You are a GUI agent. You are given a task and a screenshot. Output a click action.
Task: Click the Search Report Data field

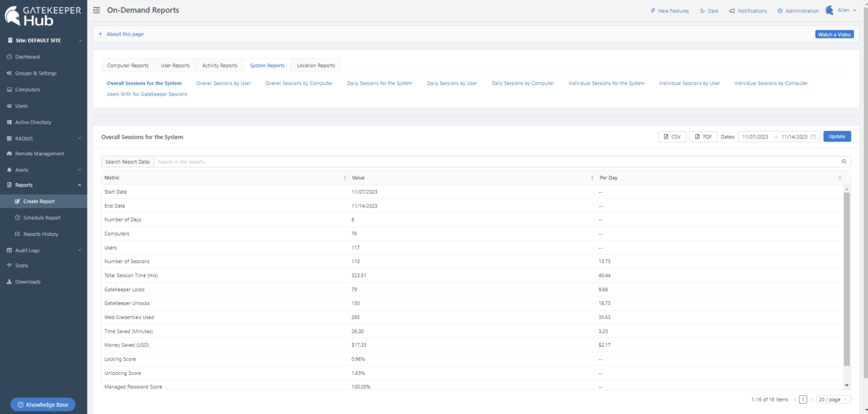point(497,162)
